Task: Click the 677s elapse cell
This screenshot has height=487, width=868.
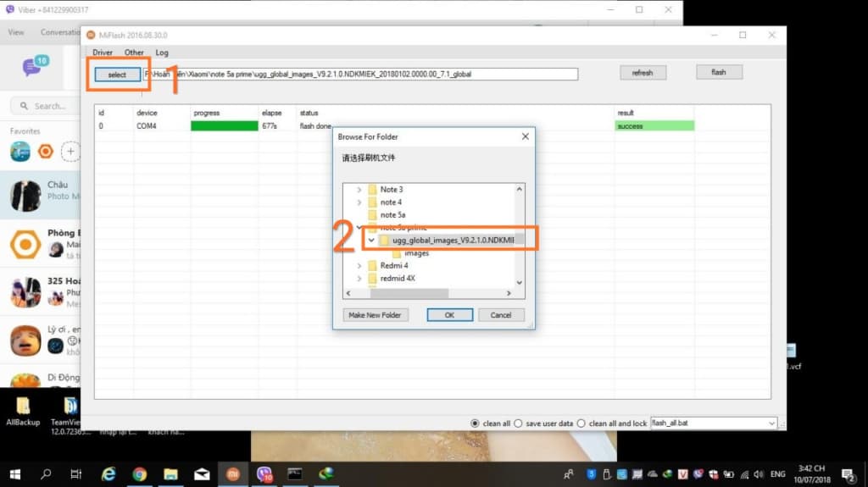Action: pyautogui.click(x=270, y=126)
